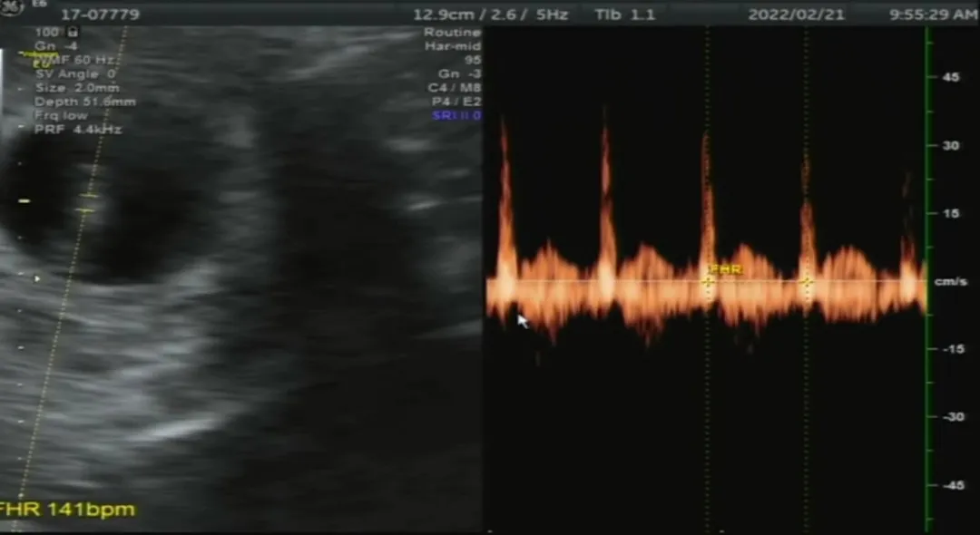Click the positive 15 velocity scale label

click(951, 213)
